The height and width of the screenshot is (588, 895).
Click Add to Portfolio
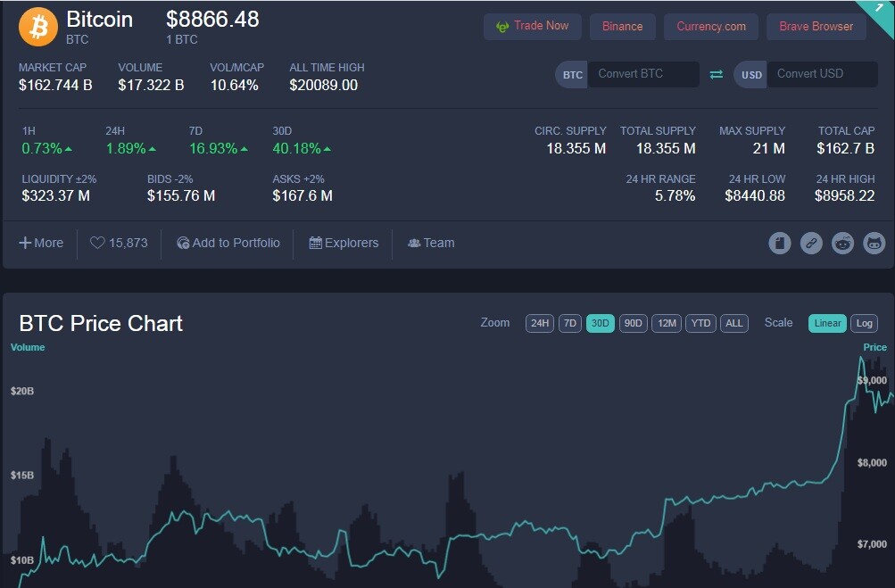(x=228, y=243)
